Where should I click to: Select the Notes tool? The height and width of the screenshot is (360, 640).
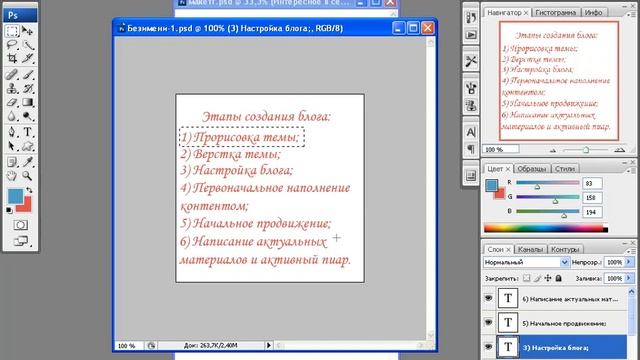pyautogui.click(x=12, y=162)
